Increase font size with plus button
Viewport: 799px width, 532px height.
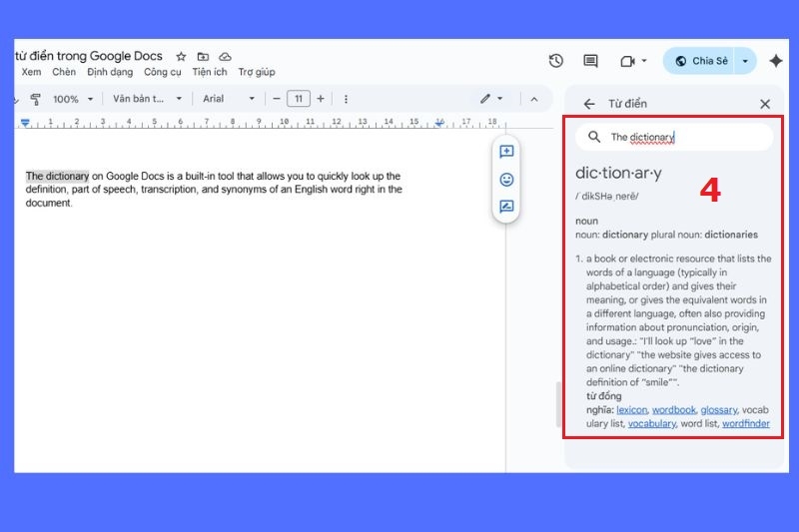pyautogui.click(x=321, y=99)
